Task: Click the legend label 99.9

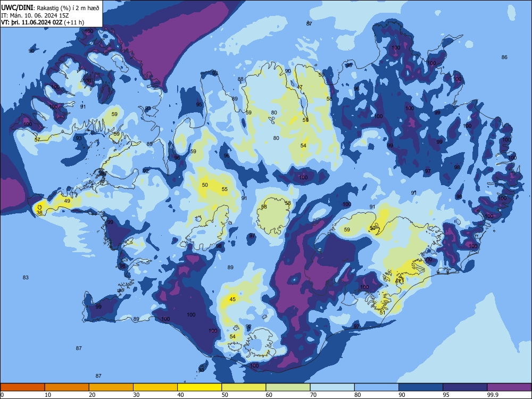Action: (492, 395)
